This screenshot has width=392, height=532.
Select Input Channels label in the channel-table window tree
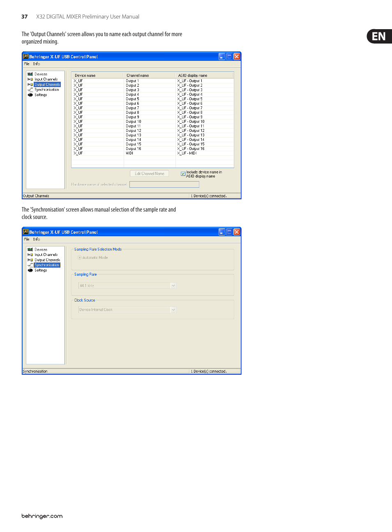coord(46,79)
